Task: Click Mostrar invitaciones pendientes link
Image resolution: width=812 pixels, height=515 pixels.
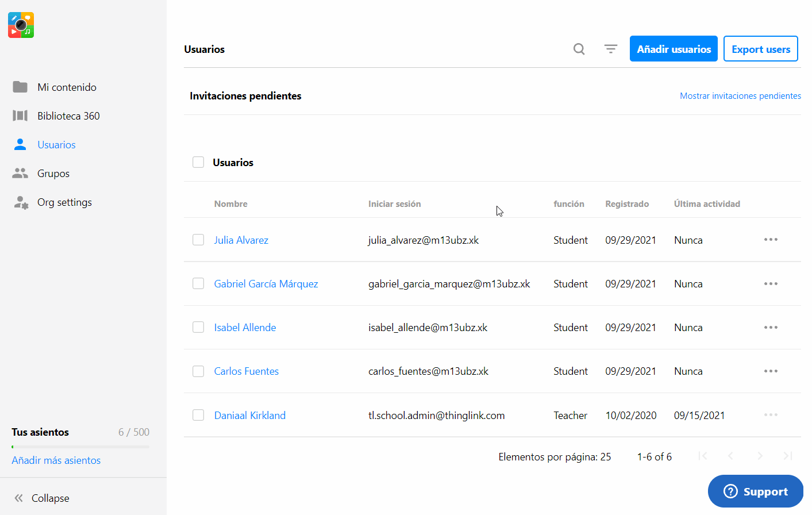Action: tap(740, 96)
